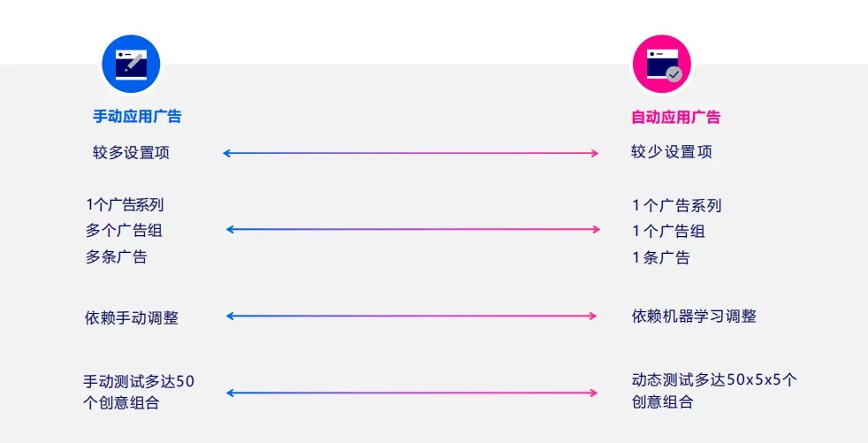Click the 1条广告 label
This screenshot has height=443, width=868.
(661, 257)
